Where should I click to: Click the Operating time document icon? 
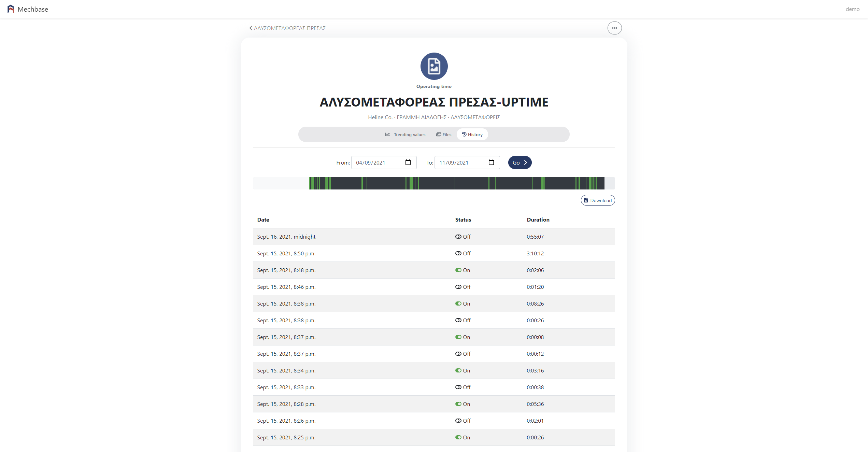(434, 66)
